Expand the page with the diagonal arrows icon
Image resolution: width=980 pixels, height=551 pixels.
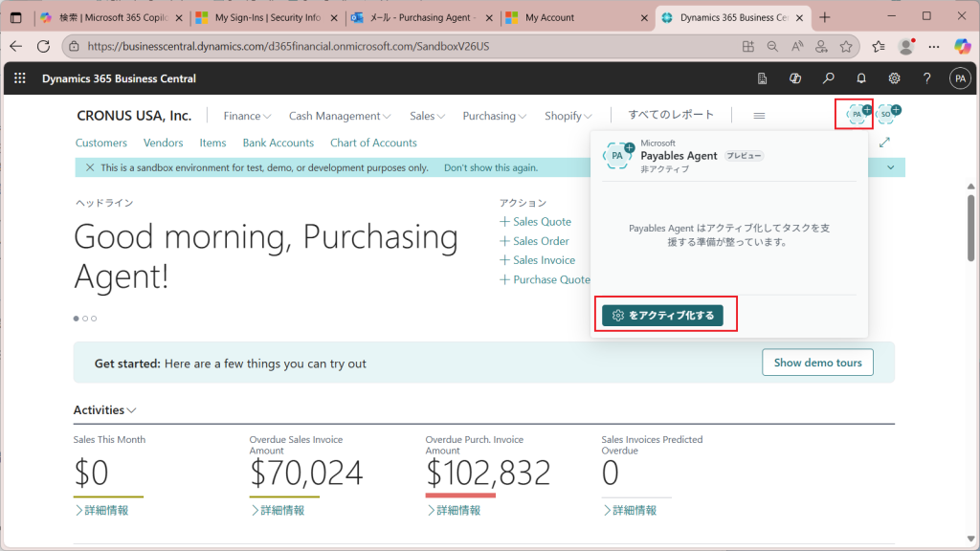[884, 143]
